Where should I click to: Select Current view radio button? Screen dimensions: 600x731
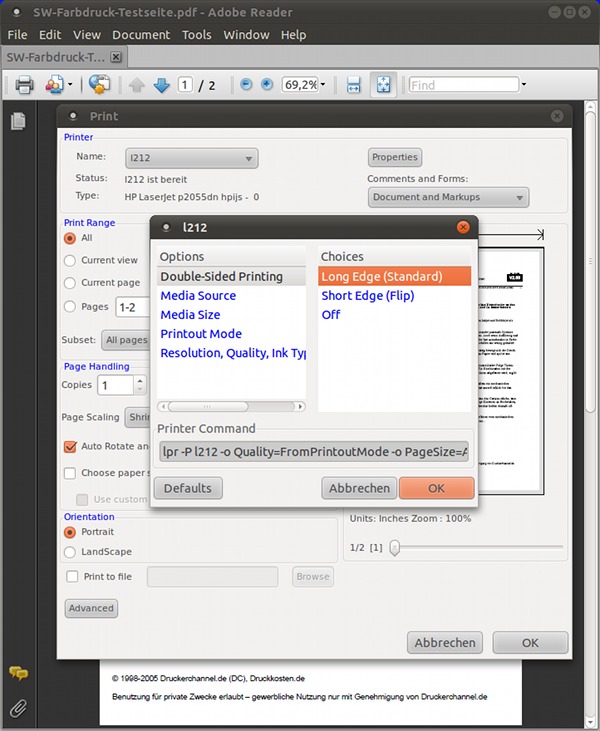[69, 261]
